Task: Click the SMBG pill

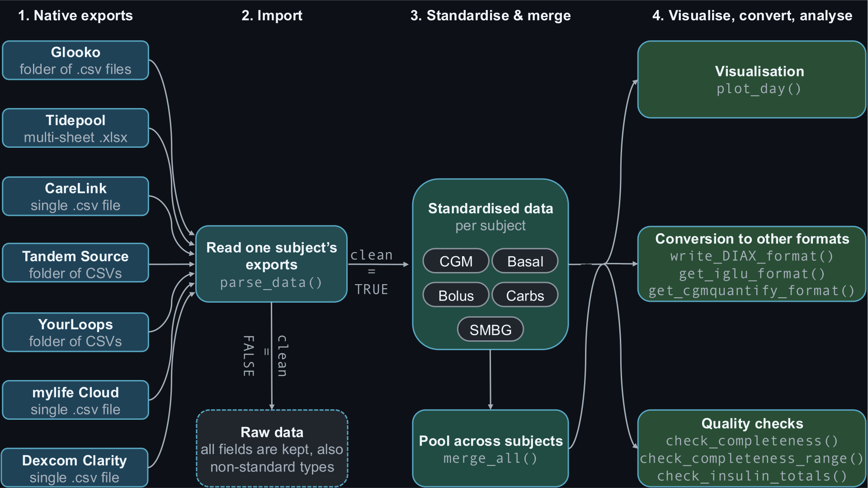Action: click(491, 330)
